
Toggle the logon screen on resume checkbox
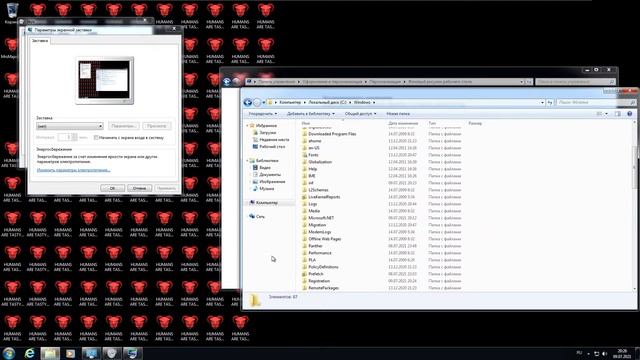pos(96,138)
